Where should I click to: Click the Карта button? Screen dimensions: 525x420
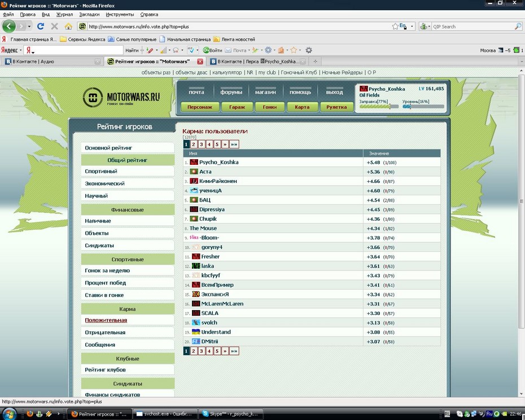[x=302, y=107]
